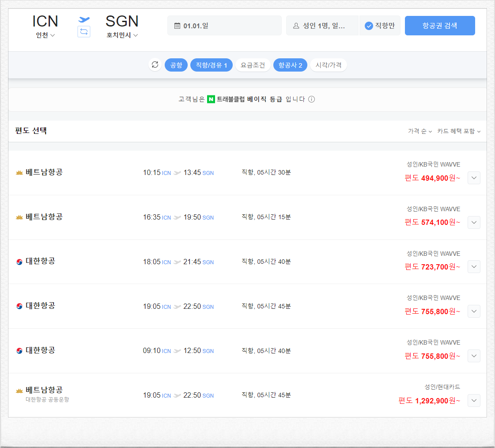The image size is (495, 448).
Task: Click the green N Naver logo
Action: (211, 99)
